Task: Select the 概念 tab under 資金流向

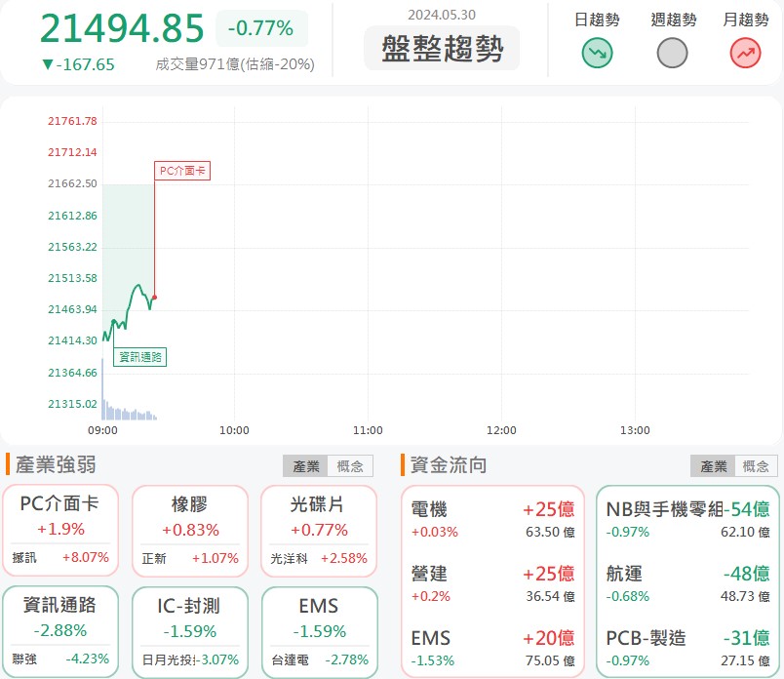Action: 756,466
